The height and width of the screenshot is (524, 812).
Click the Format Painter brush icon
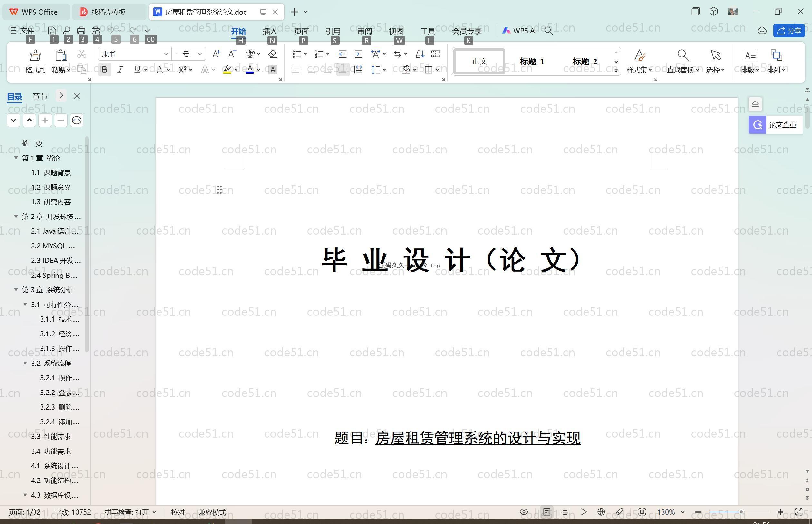(x=35, y=55)
